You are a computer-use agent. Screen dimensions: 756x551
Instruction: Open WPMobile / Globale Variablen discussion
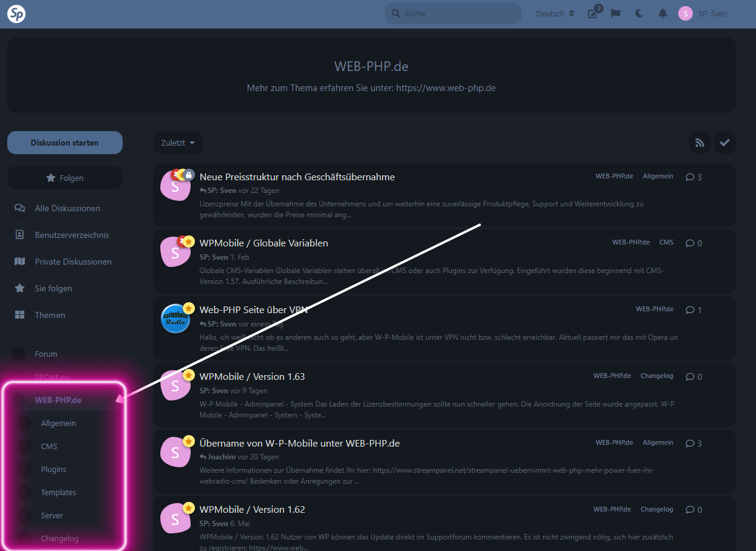pyautogui.click(x=264, y=243)
